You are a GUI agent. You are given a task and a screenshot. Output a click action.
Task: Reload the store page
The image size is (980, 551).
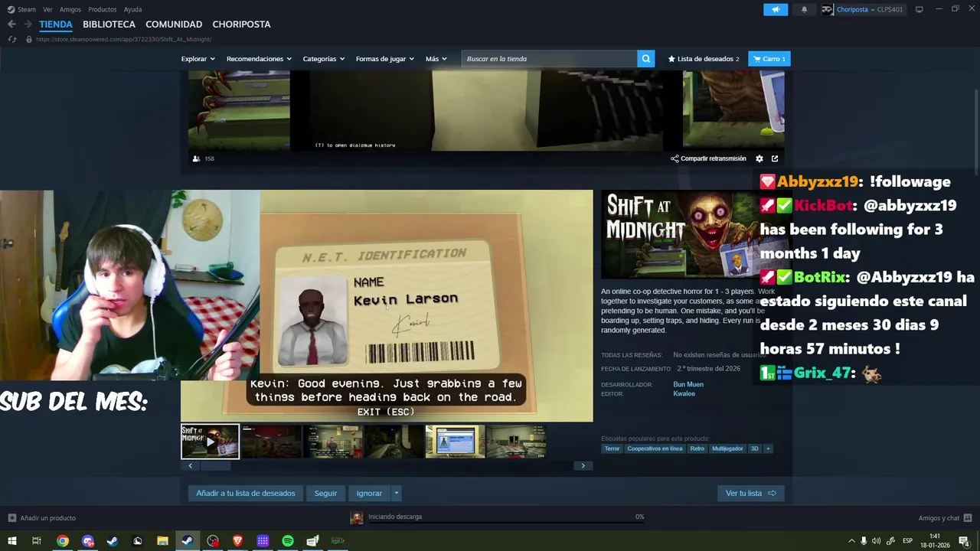pyautogui.click(x=12, y=39)
